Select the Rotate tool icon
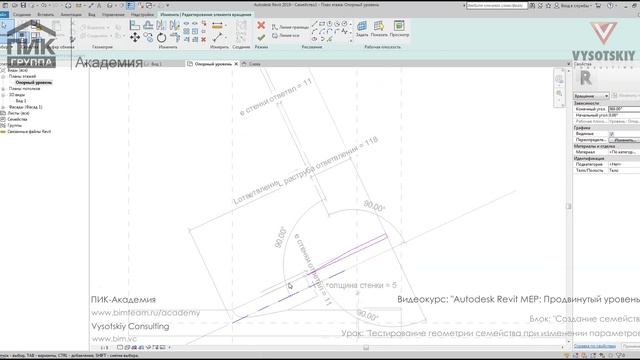The width and height of the screenshot is (640, 360). pyautogui.click(x=162, y=38)
